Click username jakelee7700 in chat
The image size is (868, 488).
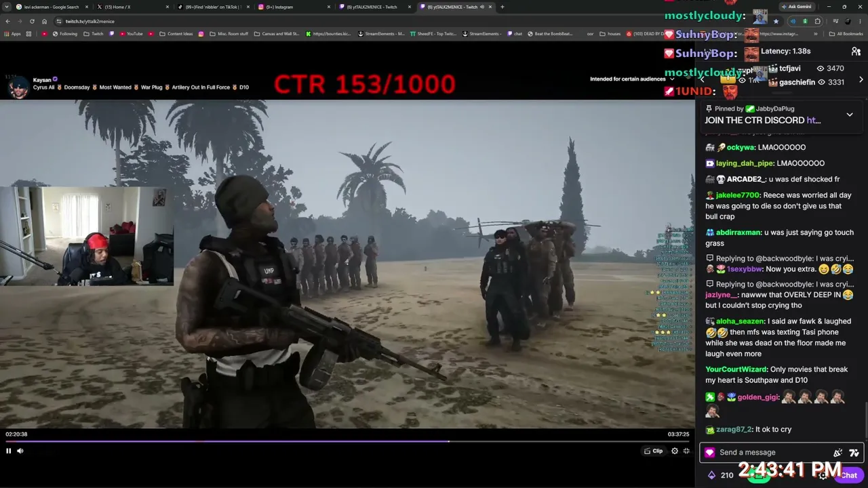pos(738,195)
